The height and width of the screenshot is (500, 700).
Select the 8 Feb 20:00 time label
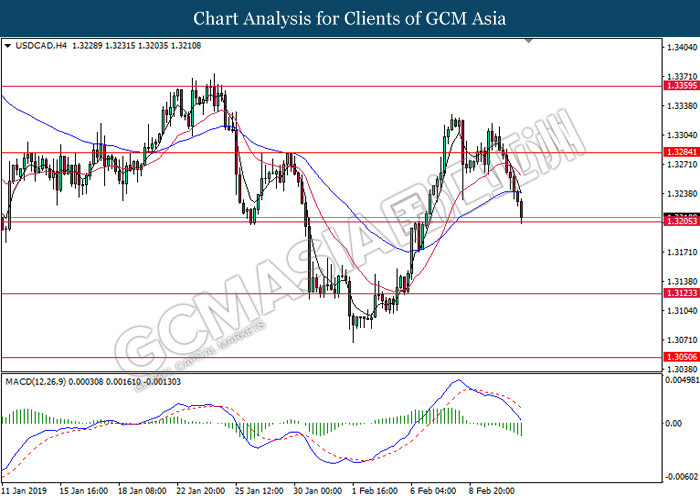(x=492, y=491)
